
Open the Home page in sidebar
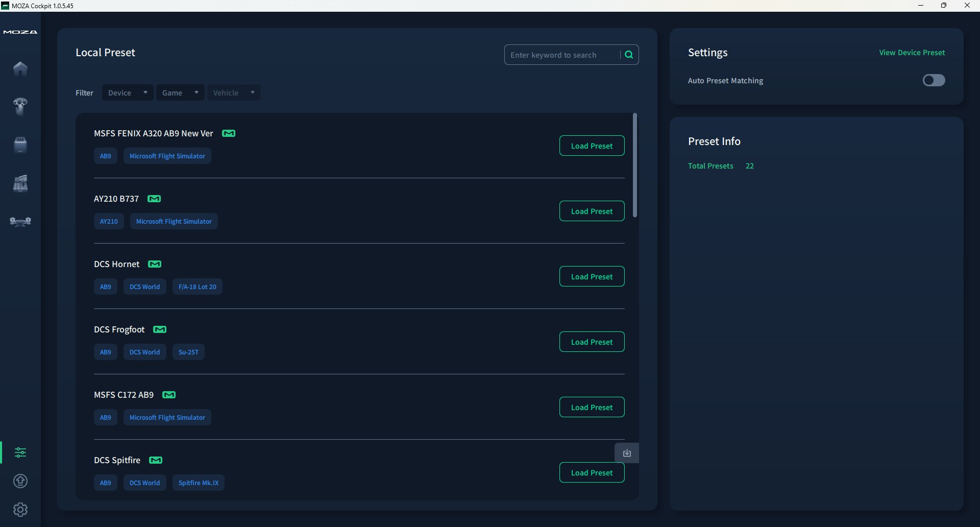click(20, 68)
